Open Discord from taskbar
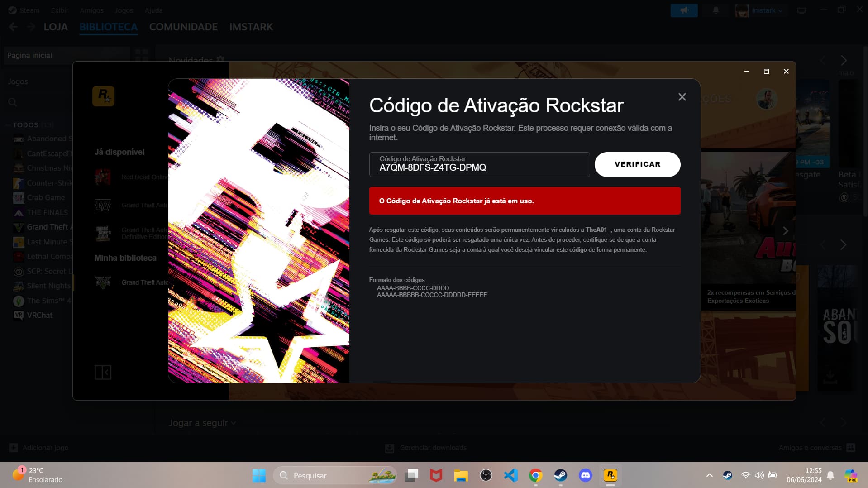This screenshot has width=868, height=488. click(x=585, y=475)
